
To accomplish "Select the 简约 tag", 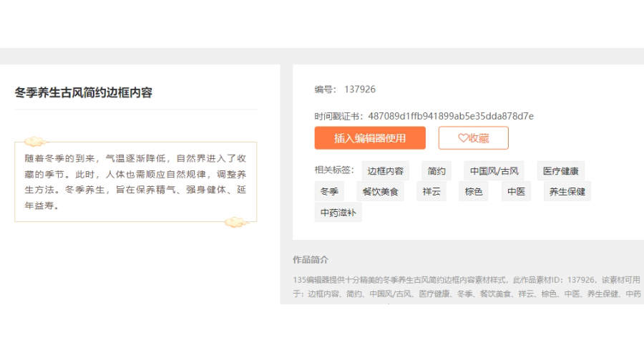I will coord(436,170).
